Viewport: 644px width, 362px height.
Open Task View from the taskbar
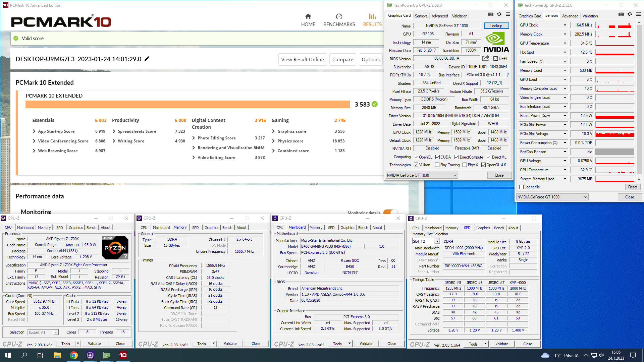[40, 355]
